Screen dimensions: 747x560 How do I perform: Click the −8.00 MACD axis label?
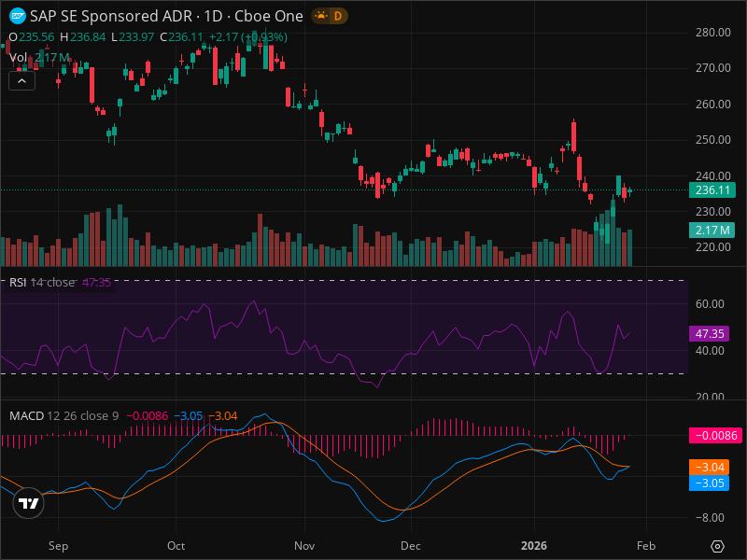tap(710, 518)
